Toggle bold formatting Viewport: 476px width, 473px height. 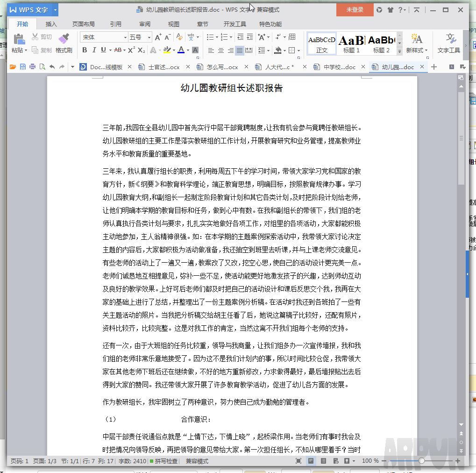[x=85, y=49]
